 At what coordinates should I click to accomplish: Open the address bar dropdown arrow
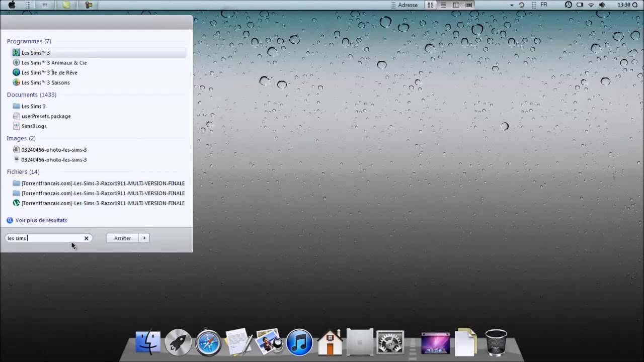coord(512,5)
